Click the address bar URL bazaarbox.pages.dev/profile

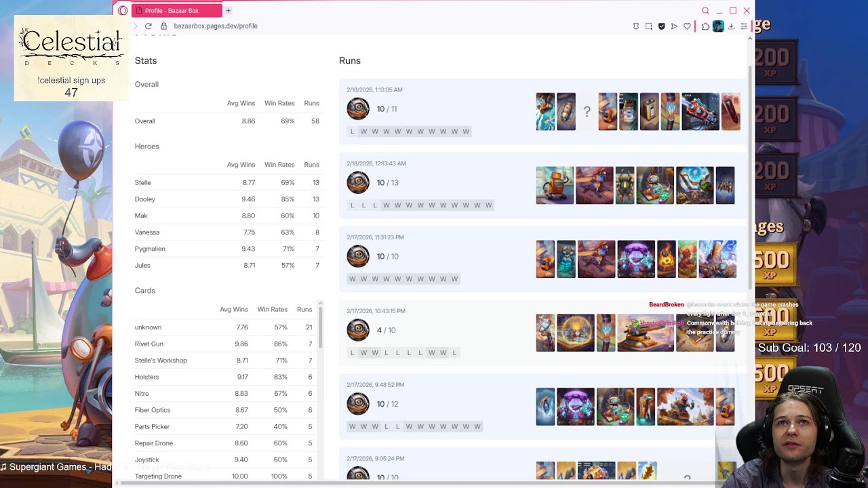point(216,26)
